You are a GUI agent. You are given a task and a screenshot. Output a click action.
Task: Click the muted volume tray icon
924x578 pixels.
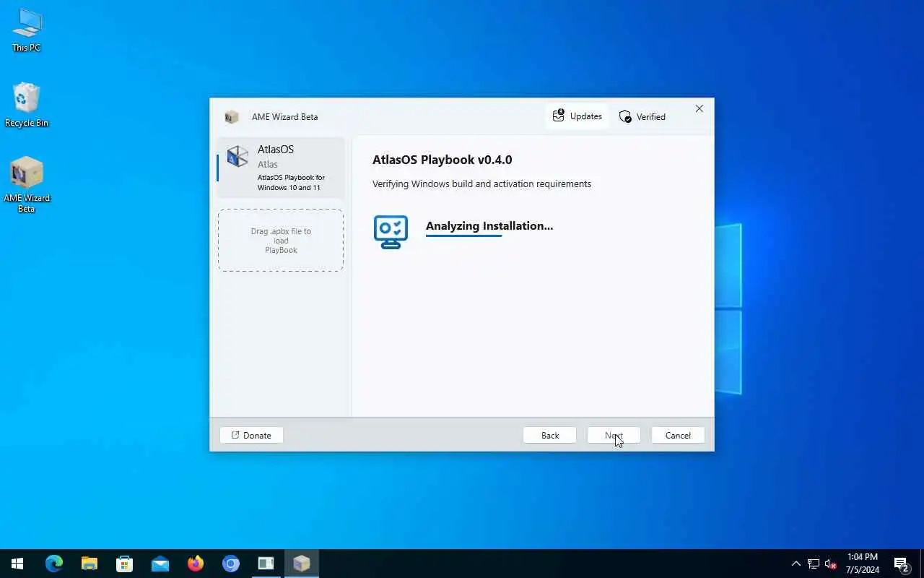point(830,564)
